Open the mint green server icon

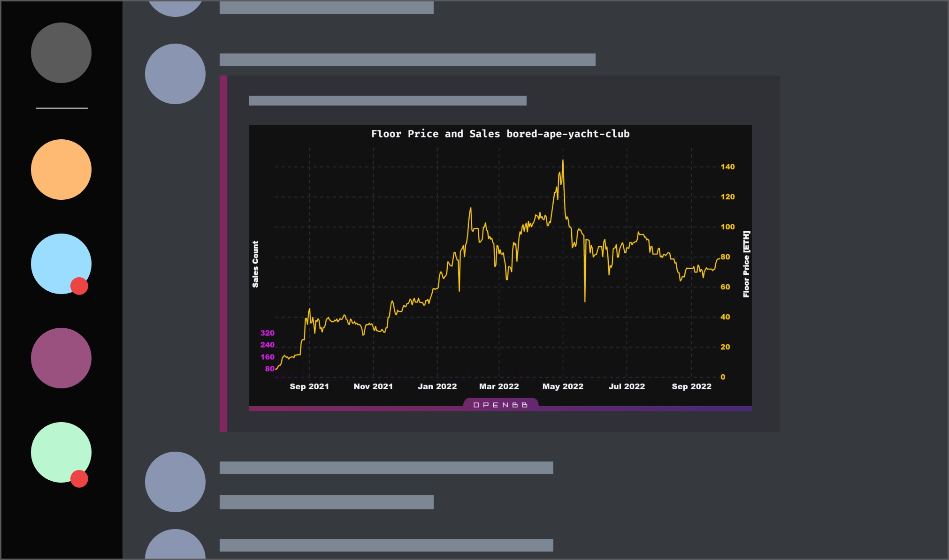tap(61, 452)
